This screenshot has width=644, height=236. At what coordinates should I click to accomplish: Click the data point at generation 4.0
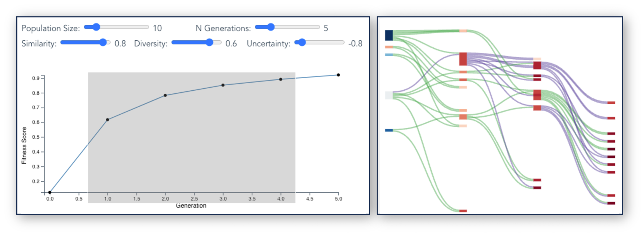click(x=281, y=79)
